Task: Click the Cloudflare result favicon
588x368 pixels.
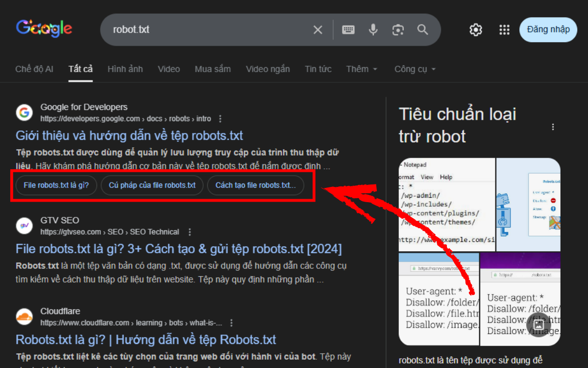Action: coord(24,316)
